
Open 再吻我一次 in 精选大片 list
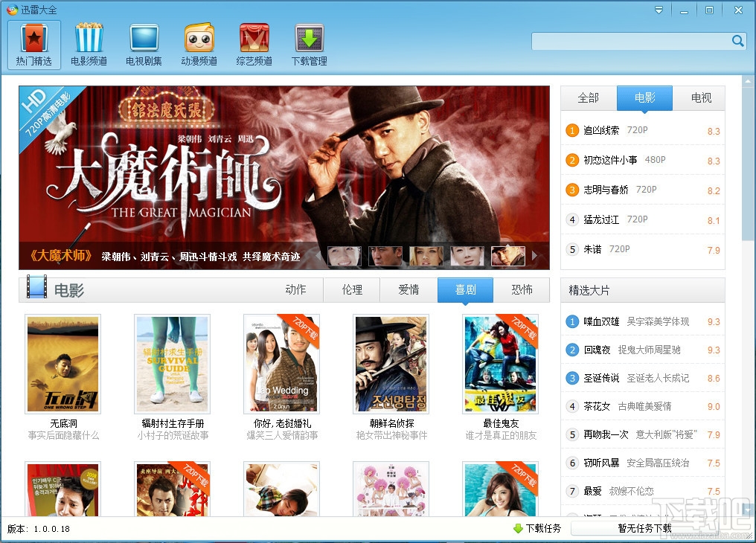pyautogui.click(x=643, y=434)
